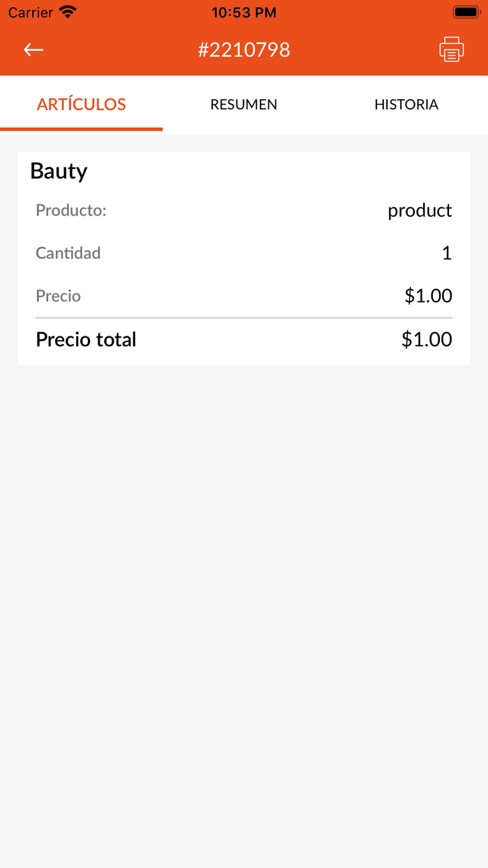Image resolution: width=488 pixels, height=868 pixels.
Task: Tap the back arrow icon
Action: pos(33,50)
